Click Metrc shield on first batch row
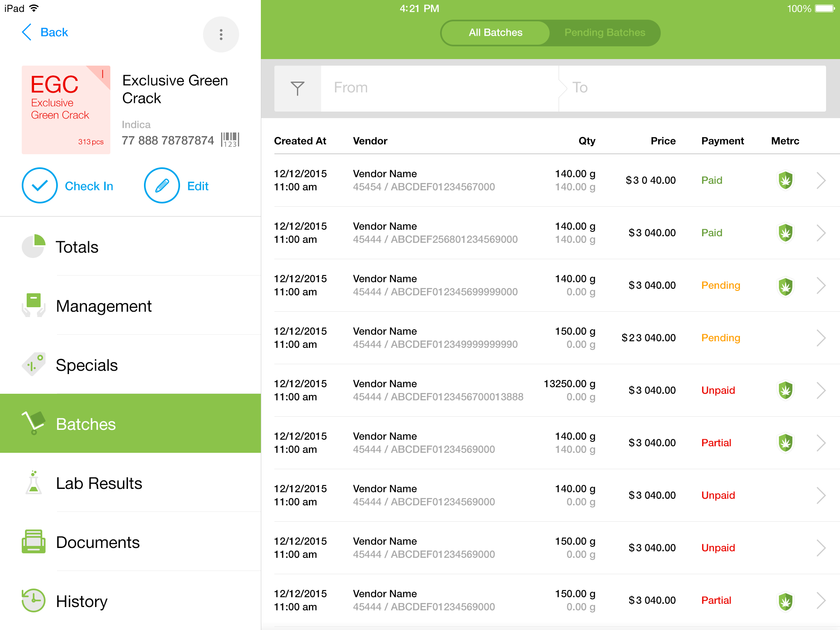 point(785,180)
